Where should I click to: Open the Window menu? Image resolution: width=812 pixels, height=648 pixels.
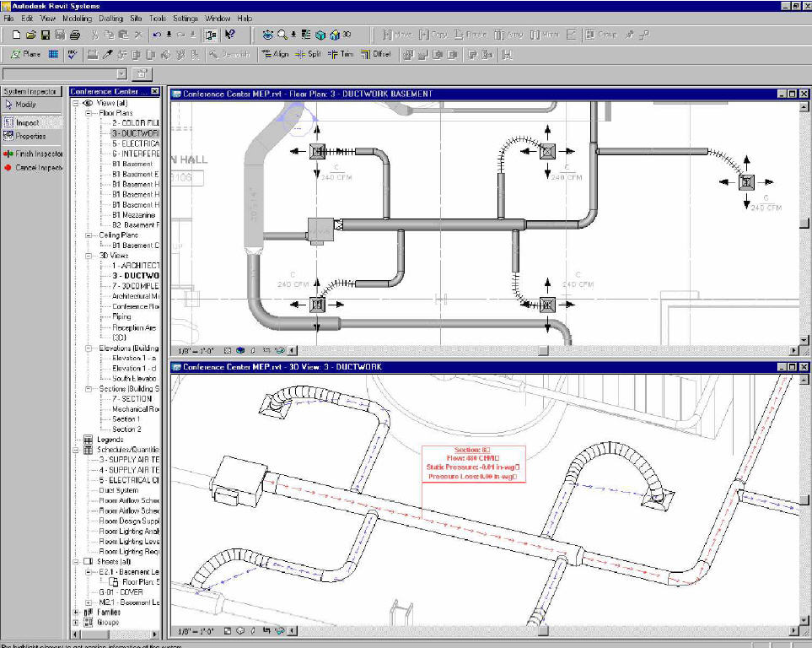pos(218,19)
